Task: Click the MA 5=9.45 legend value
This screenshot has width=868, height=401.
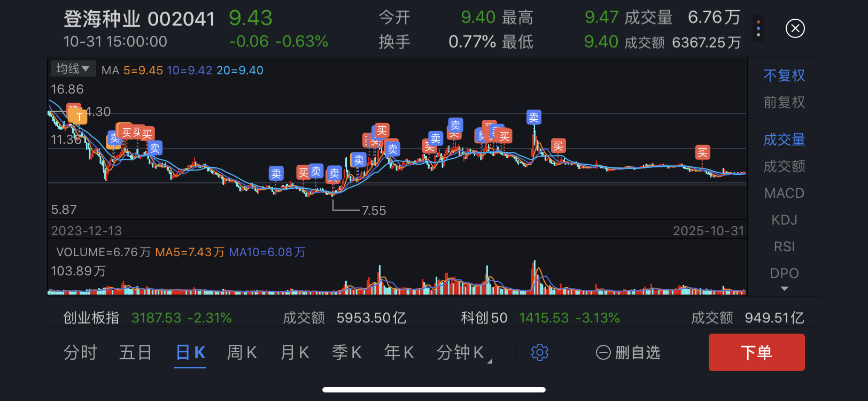Action: pyautogui.click(x=143, y=70)
